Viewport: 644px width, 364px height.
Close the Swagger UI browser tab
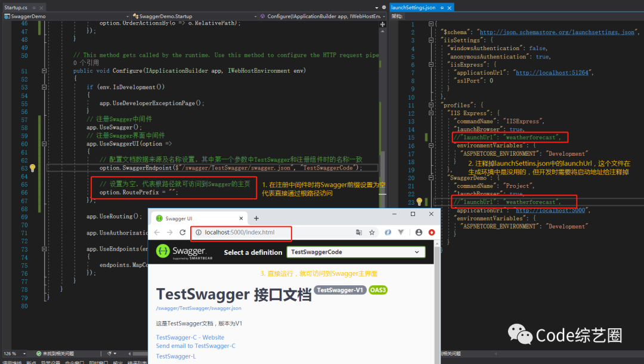coord(241,218)
